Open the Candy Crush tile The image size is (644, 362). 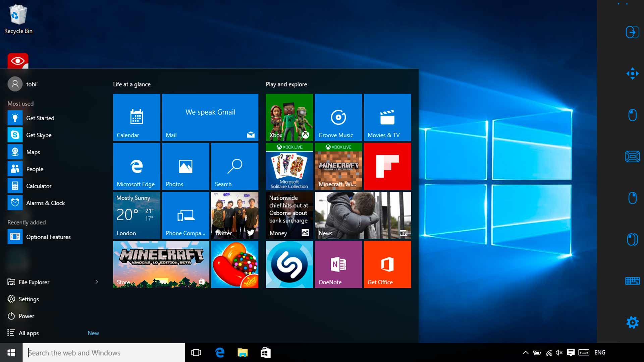(x=234, y=264)
